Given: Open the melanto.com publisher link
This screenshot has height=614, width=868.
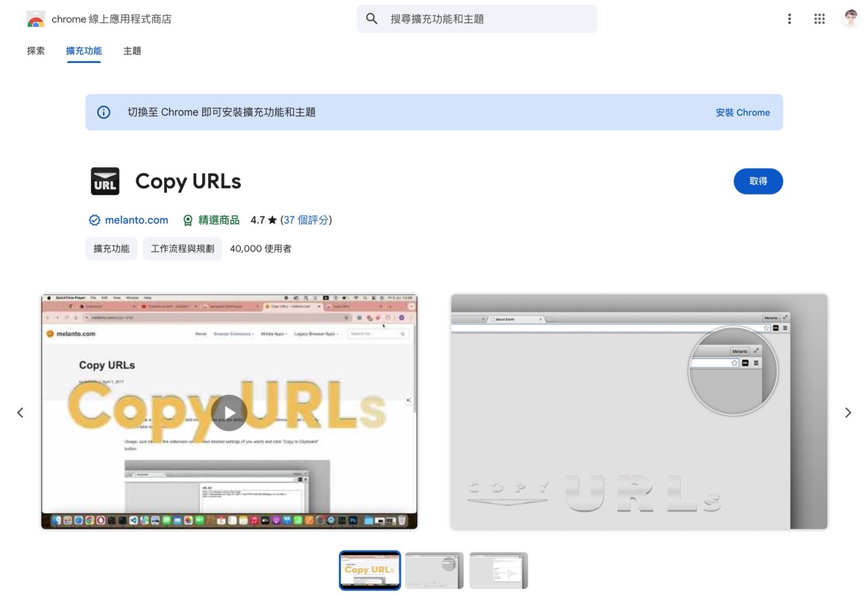Looking at the screenshot, I should pos(136,220).
